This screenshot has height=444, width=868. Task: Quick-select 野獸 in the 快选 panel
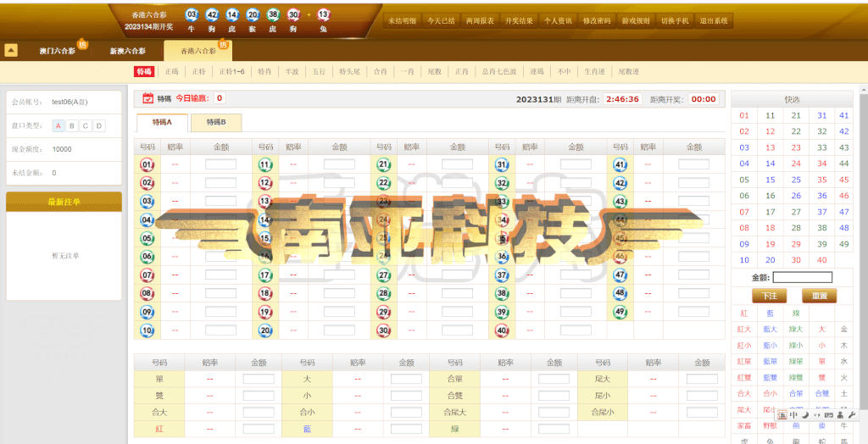pyautogui.click(x=770, y=425)
